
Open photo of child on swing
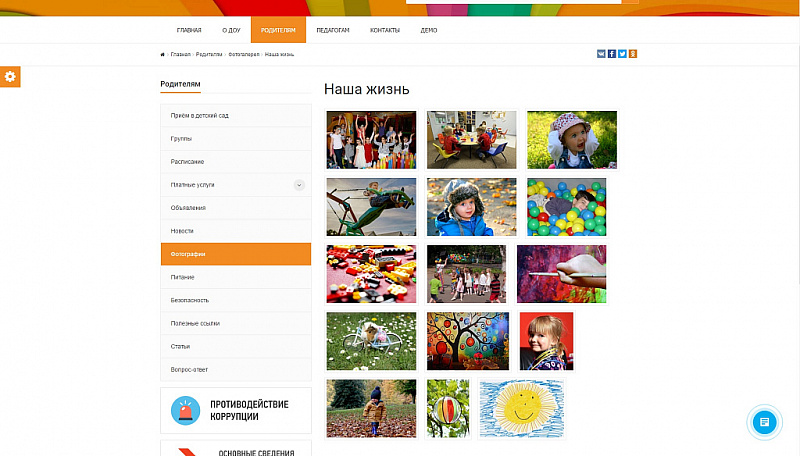click(x=371, y=207)
